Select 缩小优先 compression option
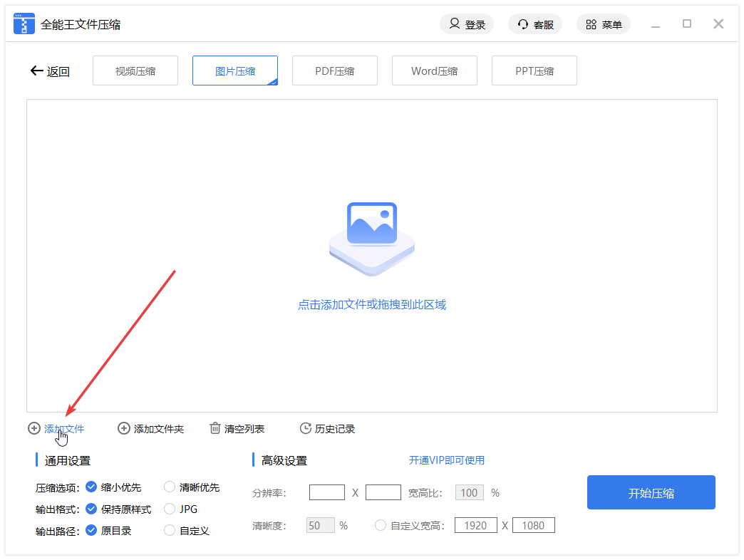The height and width of the screenshot is (560, 744). click(x=91, y=487)
